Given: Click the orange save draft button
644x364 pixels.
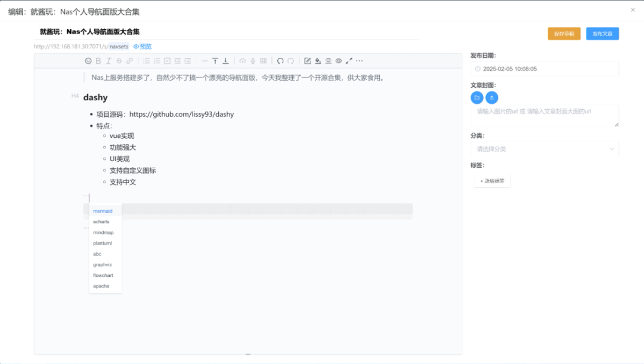Looking at the screenshot, I should [564, 33].
